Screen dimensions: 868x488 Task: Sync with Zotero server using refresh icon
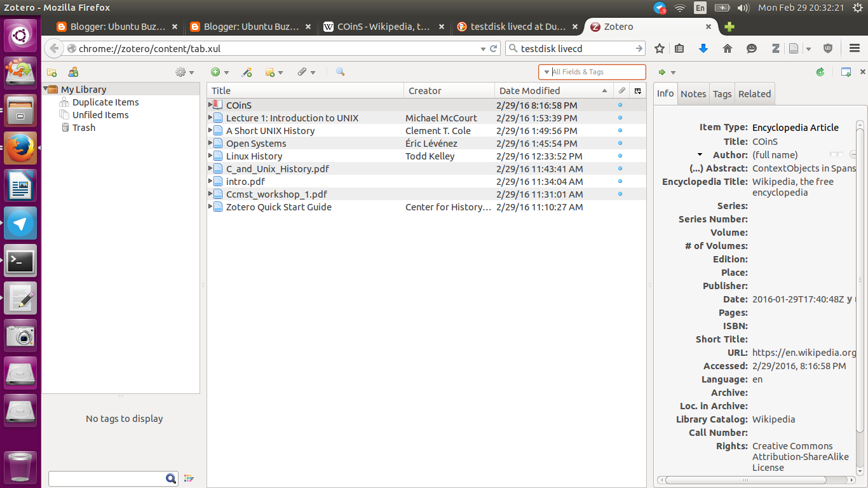pyautogui.click(x=820, y=72)
